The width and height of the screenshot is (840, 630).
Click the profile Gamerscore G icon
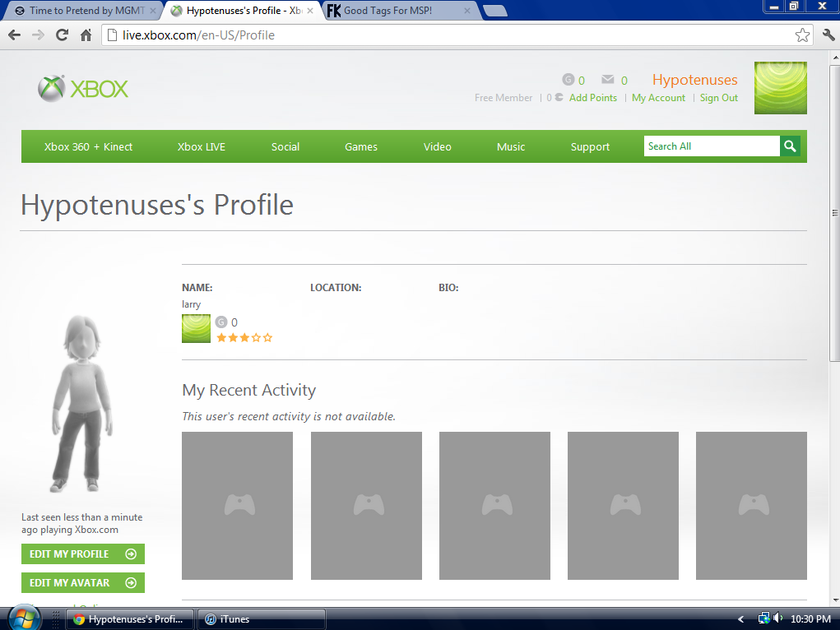point(221,322)
